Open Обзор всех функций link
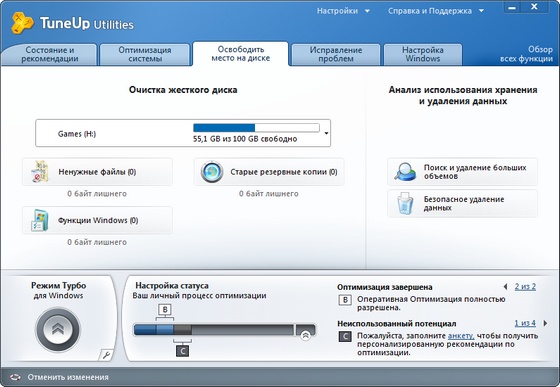Screen dimensions: 560x387 pyautogui.click(x=526, y=54)
